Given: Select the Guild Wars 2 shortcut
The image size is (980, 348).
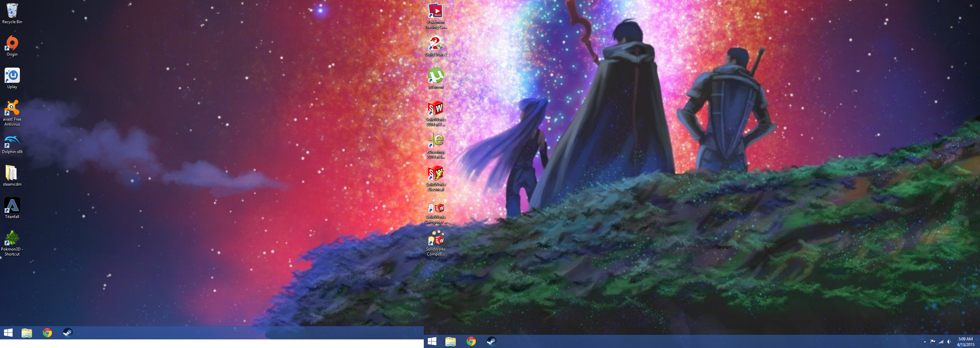Looking at the screenshot, I should point(436,46).
